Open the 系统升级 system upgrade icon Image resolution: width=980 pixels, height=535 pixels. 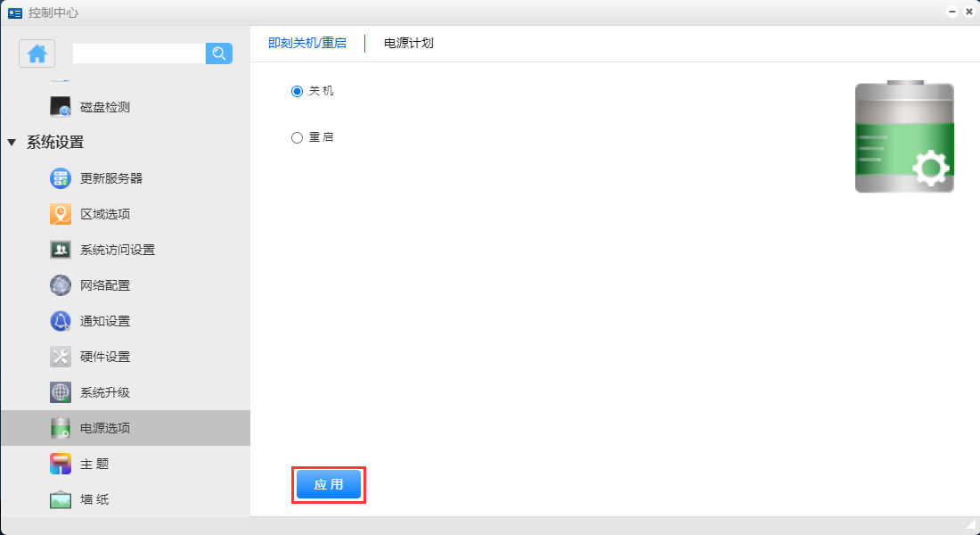click(61, 392)
